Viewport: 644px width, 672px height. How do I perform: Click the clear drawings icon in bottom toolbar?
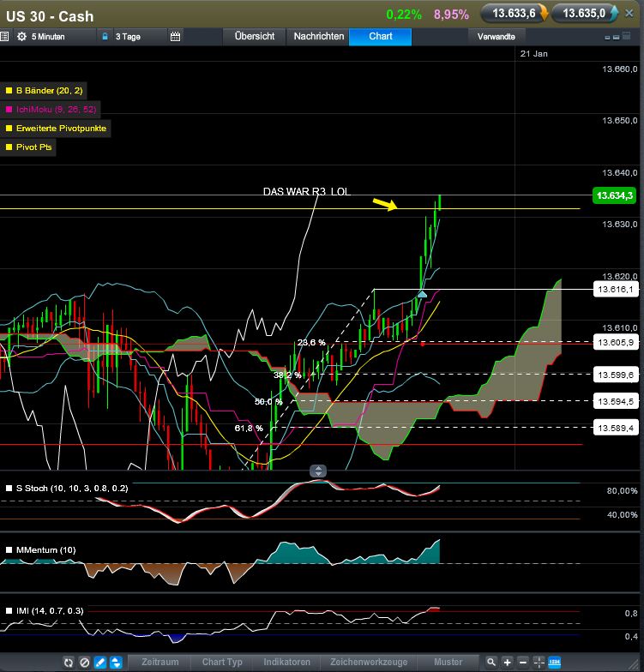85,663
